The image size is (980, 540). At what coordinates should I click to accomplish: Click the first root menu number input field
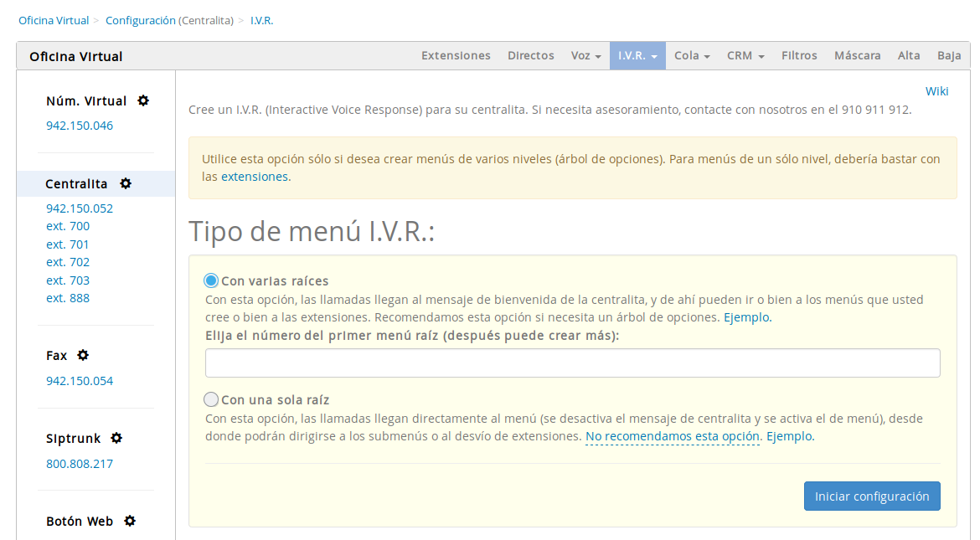pyautogui.click(x=573, y=363)
